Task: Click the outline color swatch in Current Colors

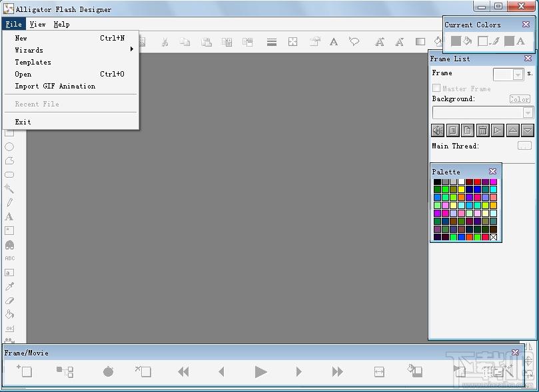Action: click(482, 41)
